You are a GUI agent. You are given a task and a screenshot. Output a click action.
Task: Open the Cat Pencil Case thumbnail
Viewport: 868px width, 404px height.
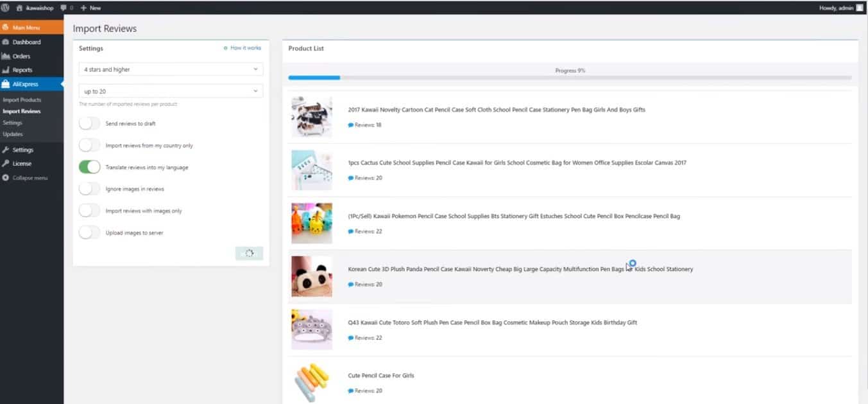point(312,117)
